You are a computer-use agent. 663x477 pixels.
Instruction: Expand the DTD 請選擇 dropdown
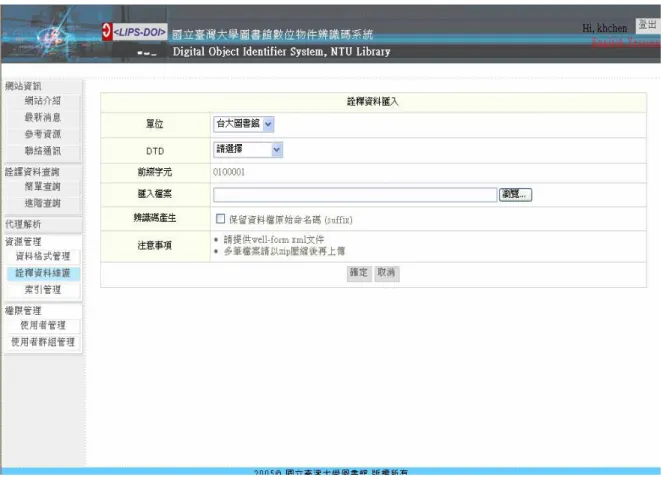[x=248, y=149]
